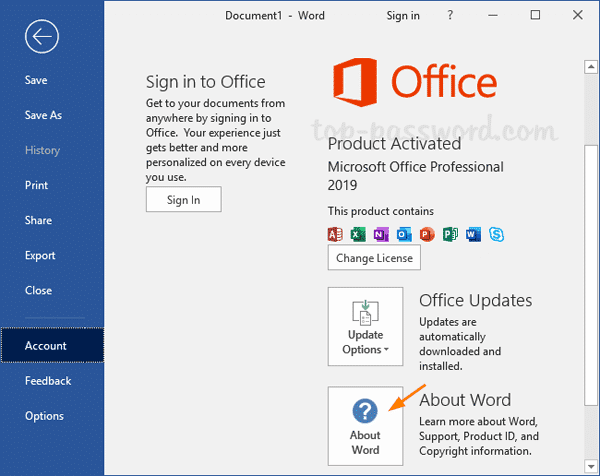The height and width of the screenshot is (476, 600).
Task: Select Account in the sidebar
Action: [52, 346]
